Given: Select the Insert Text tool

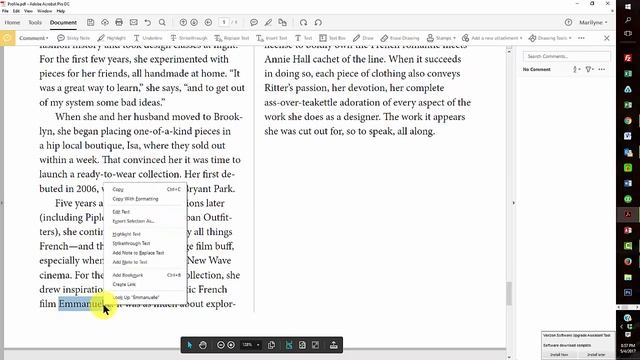Looking at the screenshot, I should click(272, 38).
